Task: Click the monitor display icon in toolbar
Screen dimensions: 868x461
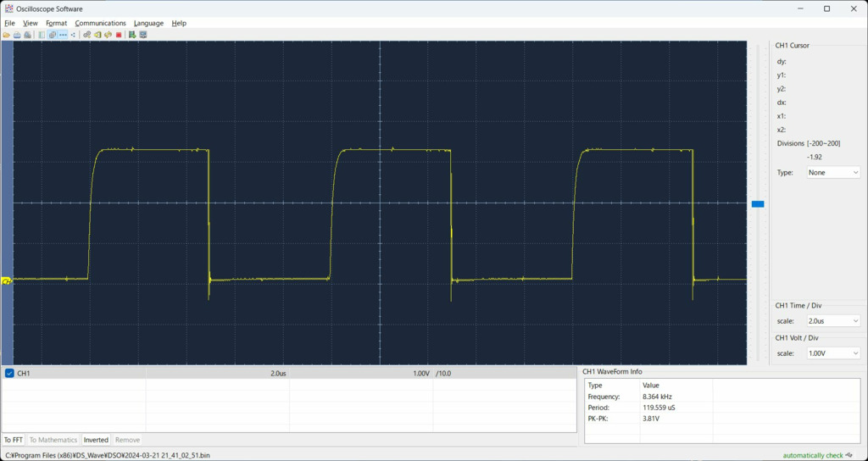Action: click(x=143, y=34)
